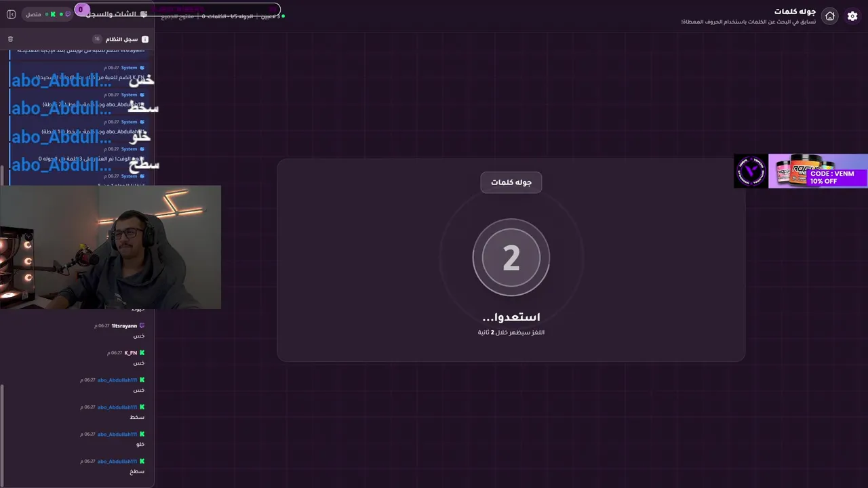Click the سجل النظام heading
The image size is (868, 488).
[122, 39]
